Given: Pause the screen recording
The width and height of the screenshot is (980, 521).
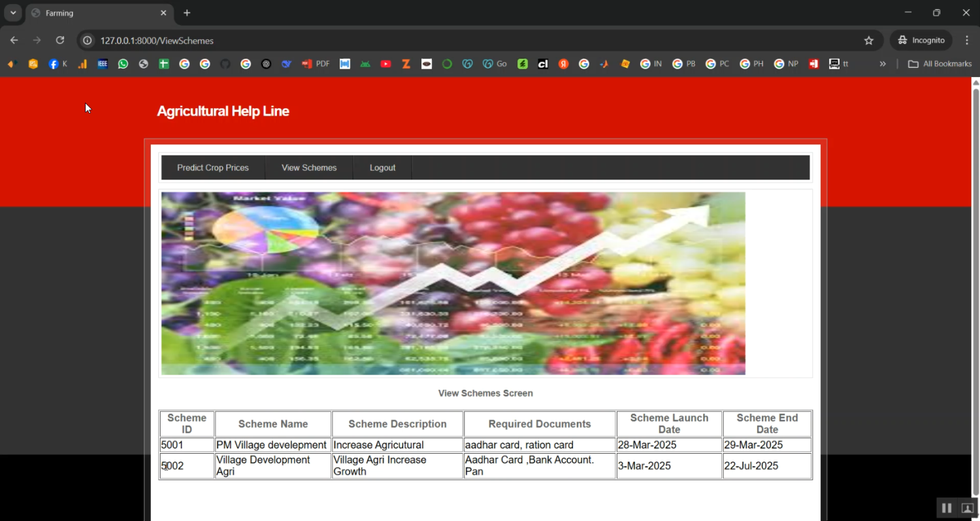Looking at the screenshot, I should tap(947, 508).
